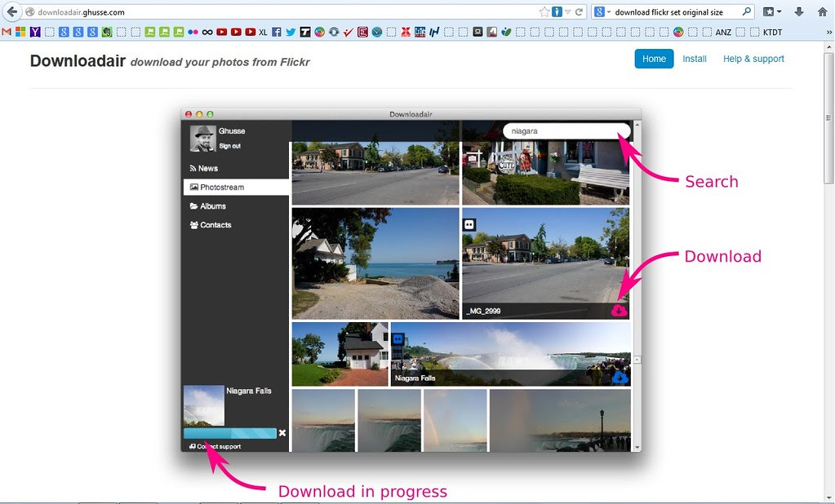Click the address bar URL field
This screenshot has height=504, width=835.
(287, 11)
